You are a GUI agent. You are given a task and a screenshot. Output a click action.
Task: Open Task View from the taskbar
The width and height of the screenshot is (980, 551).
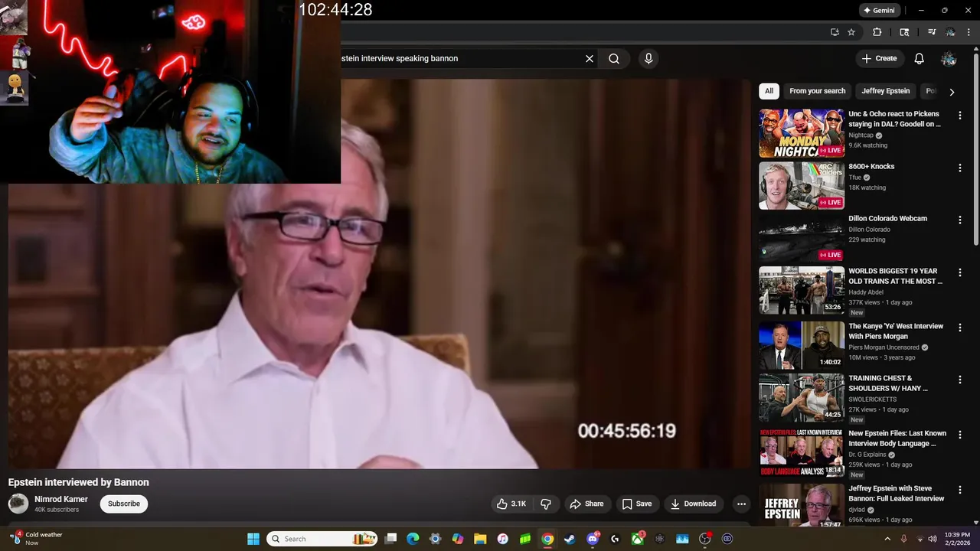coord(390,539)
